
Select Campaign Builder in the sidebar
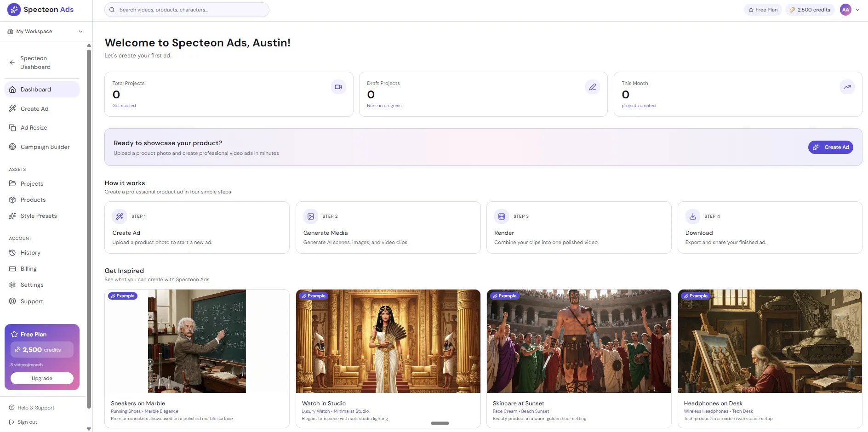pos(42,147)
